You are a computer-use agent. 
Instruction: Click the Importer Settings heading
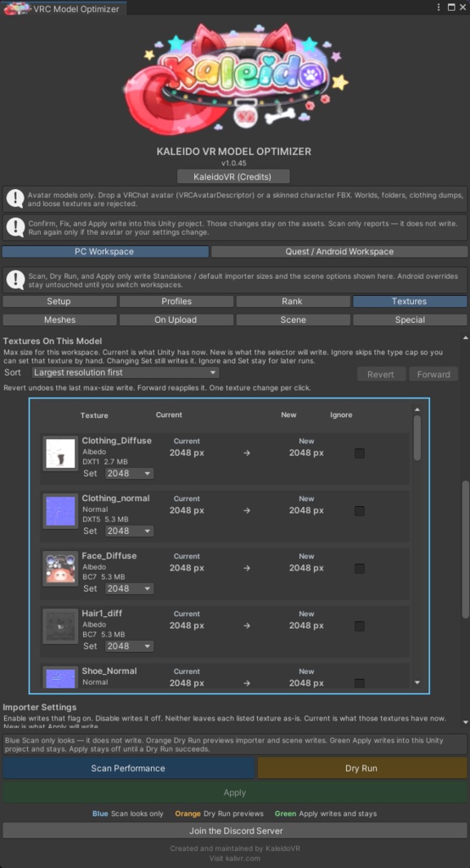pyautogui.click(x=40, y=707)
